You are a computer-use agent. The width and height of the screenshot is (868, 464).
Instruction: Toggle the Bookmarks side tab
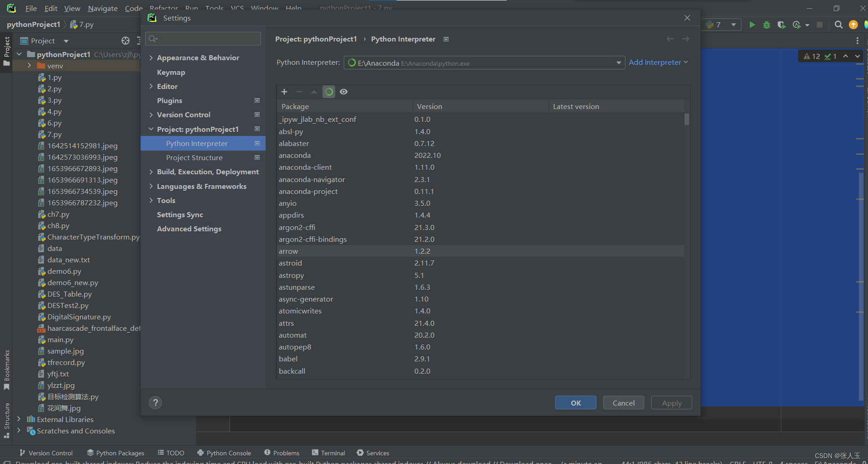7,370
